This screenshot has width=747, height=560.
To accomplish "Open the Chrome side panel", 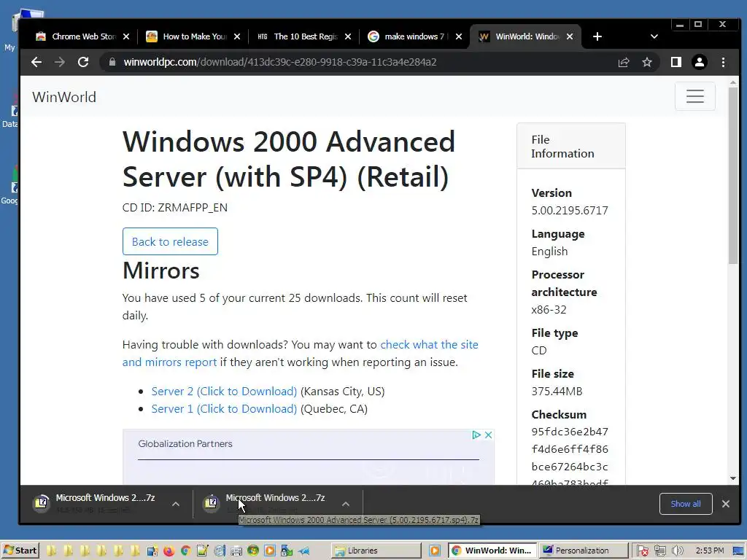I will (676, 62).
